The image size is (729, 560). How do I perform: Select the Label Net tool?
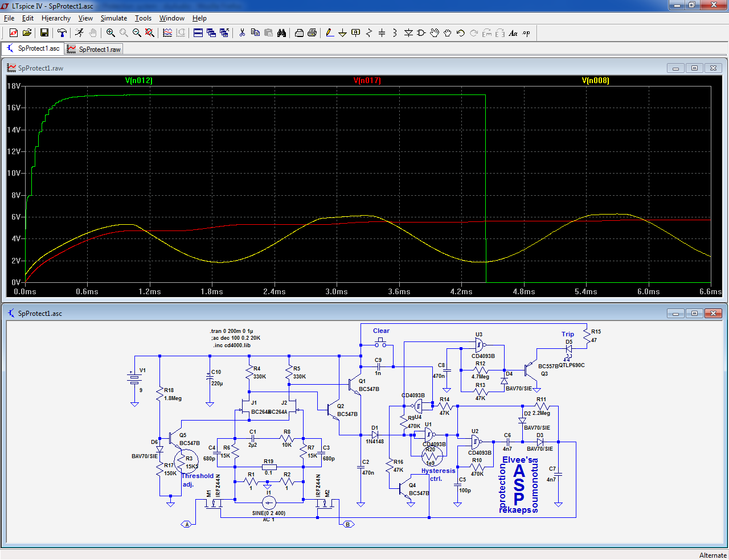tap(356, 33)
